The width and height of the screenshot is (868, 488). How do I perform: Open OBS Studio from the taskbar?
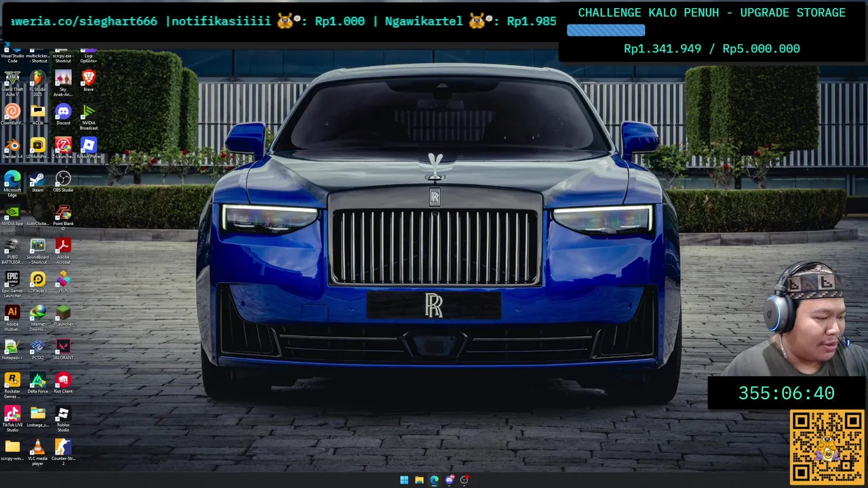coord(464,480)
